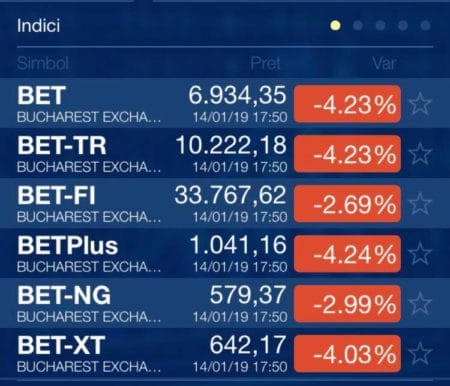The image size is (450, 386).
Task: Favorite the BET-XT index star
Action: tap(420, 353)
